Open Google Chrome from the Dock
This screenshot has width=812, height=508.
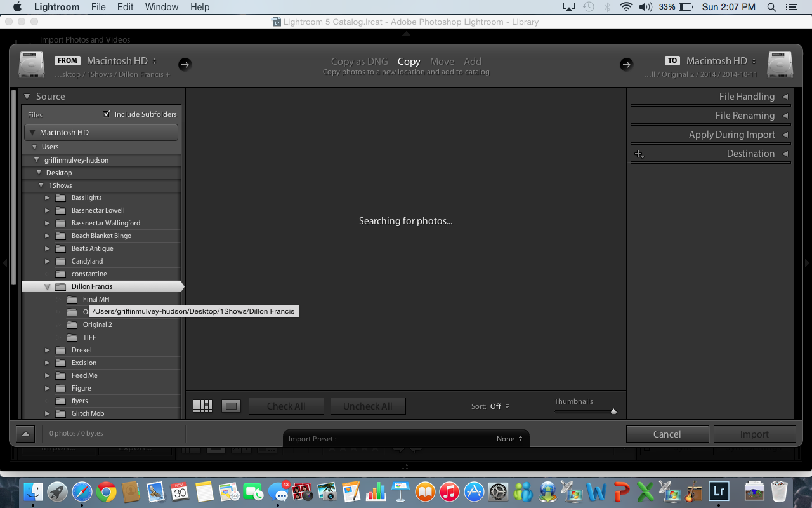pos(107,491)
